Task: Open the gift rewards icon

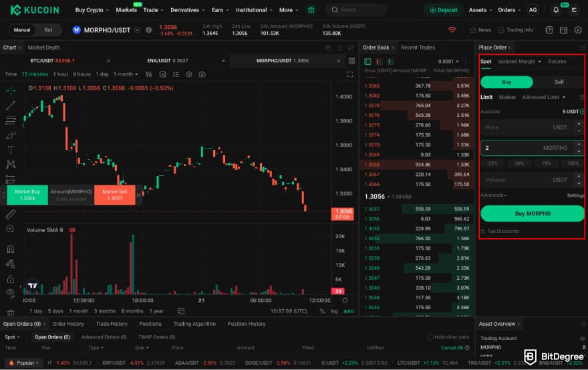Action: pos(311,10)
